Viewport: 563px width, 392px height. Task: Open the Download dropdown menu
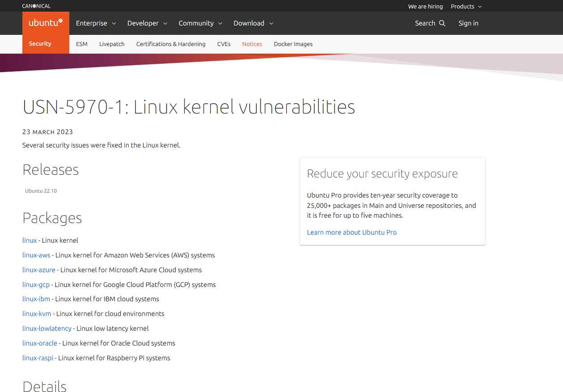253,23
